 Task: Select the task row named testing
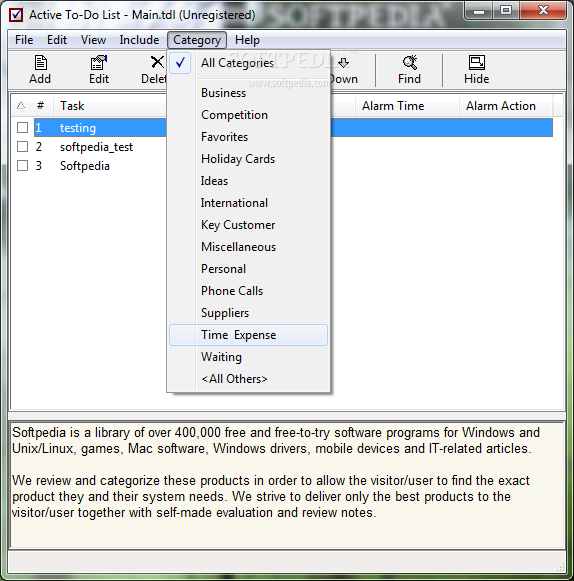pos(78,128)
